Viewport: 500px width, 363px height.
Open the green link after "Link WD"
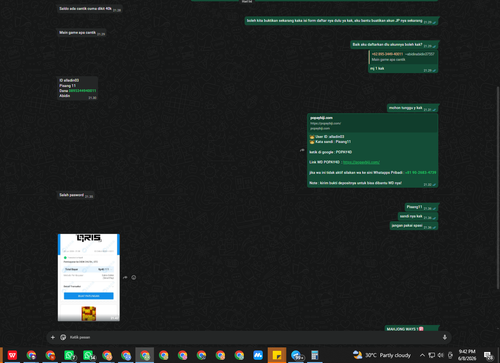tap(361, 162)
